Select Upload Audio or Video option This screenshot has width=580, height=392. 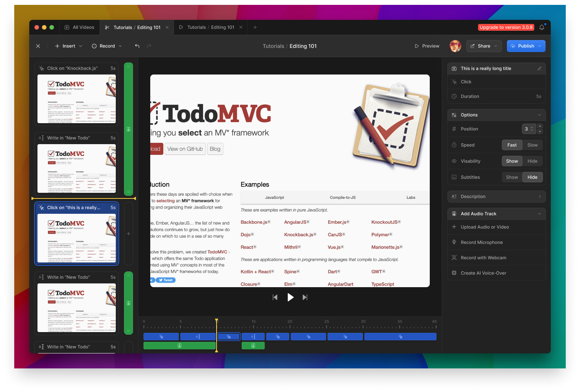click(496, 227)
